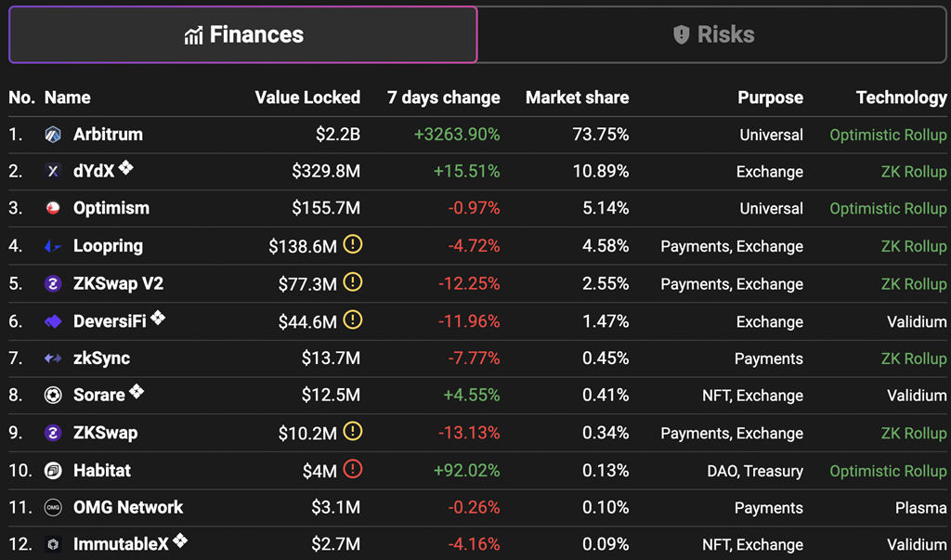
Task: Click the ImmutableX logo icon
Action: click(53, 544)
